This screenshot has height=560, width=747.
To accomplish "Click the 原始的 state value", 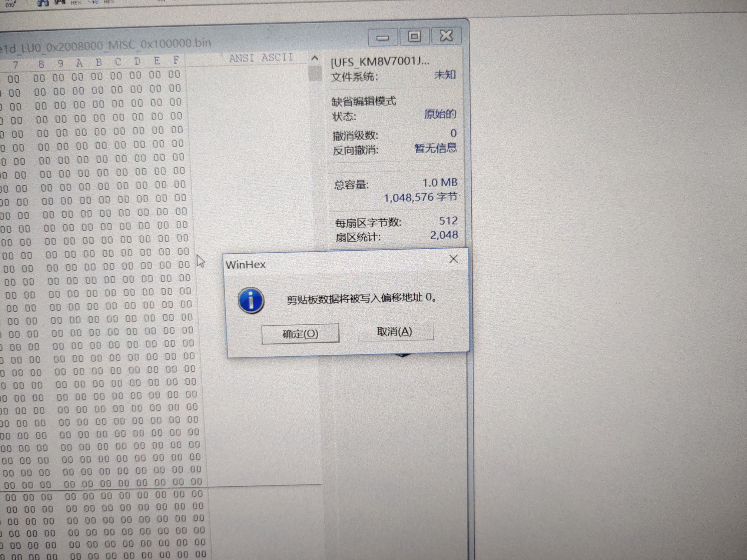I will (x=440, y=114).
